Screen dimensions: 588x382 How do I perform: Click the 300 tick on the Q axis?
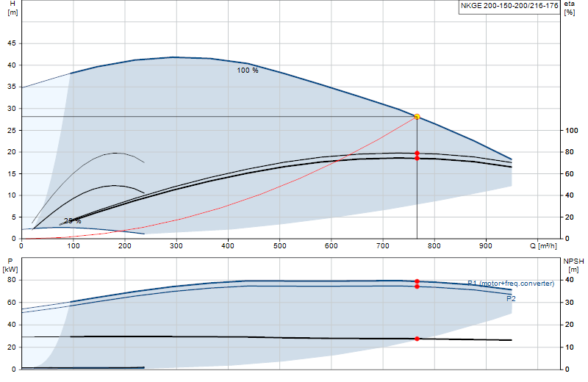click(x=176, y=246)
